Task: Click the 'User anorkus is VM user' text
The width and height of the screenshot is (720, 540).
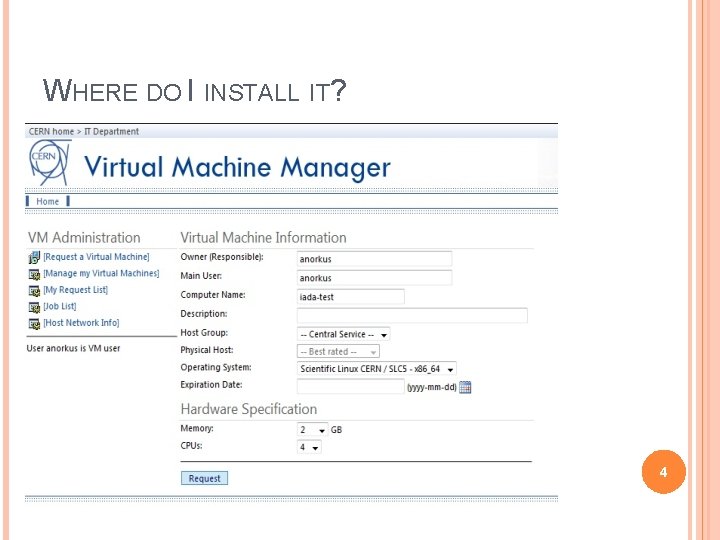Action: click(73, 348)
